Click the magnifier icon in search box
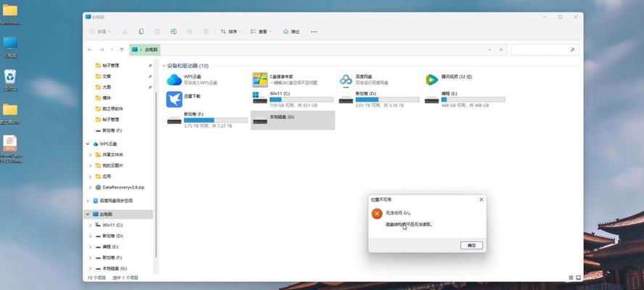 point(572,50)
